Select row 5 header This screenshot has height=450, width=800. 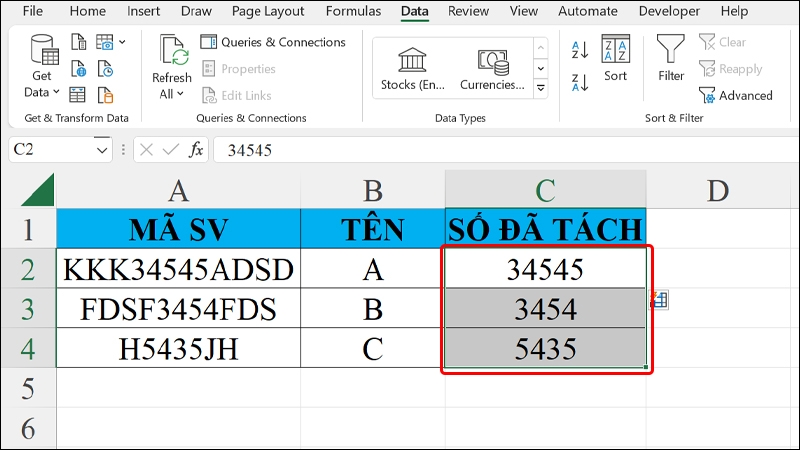point(28,388)
